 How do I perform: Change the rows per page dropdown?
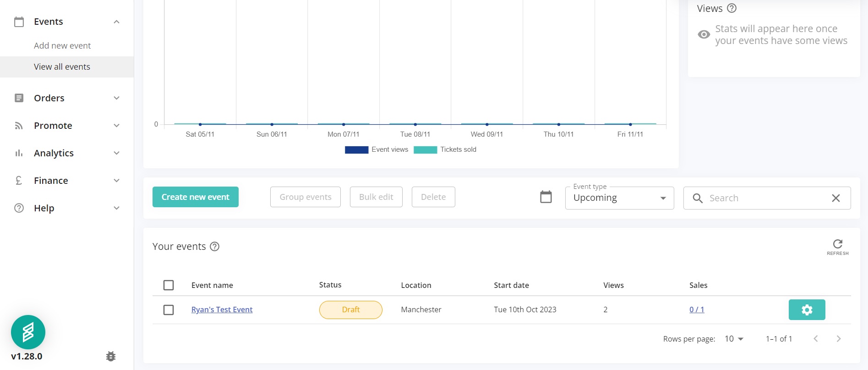click(734, 339)
